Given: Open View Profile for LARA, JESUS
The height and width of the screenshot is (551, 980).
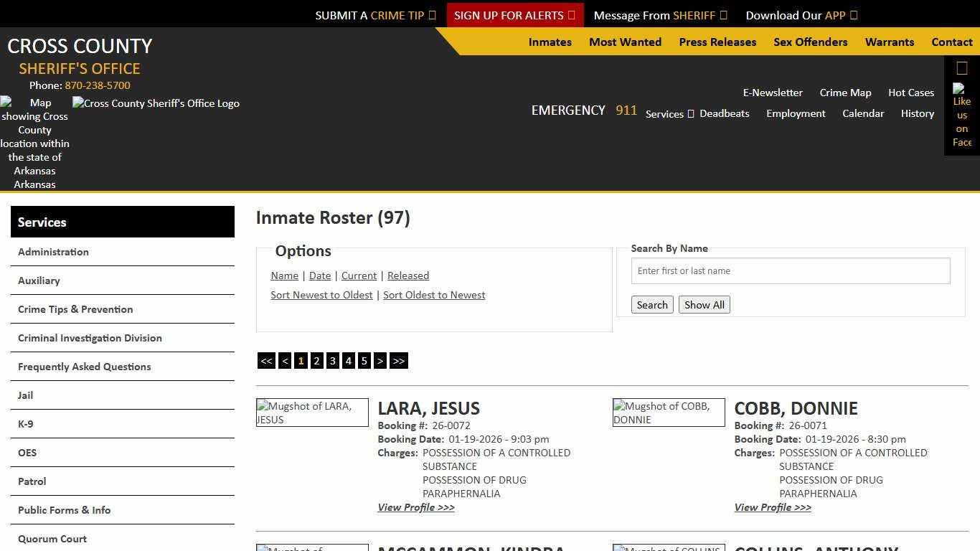Looking at the screenshot, I should click(x=416, y=507).
